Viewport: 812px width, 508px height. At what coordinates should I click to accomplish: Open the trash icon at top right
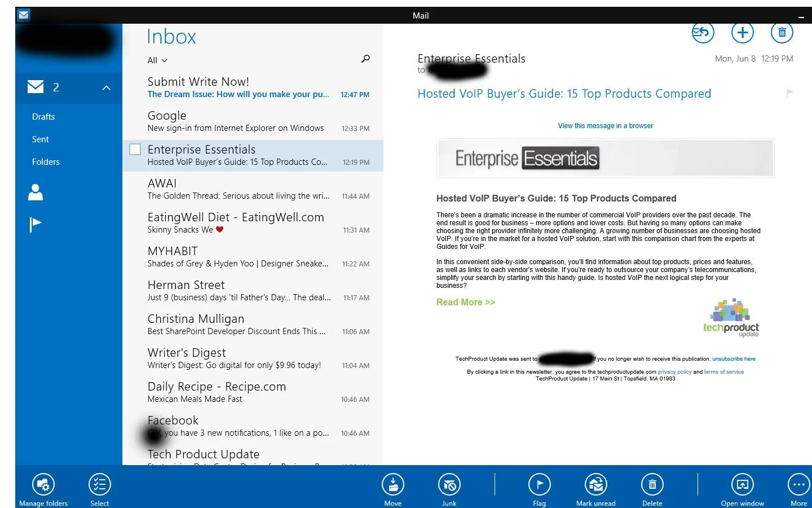pos(782,32)
